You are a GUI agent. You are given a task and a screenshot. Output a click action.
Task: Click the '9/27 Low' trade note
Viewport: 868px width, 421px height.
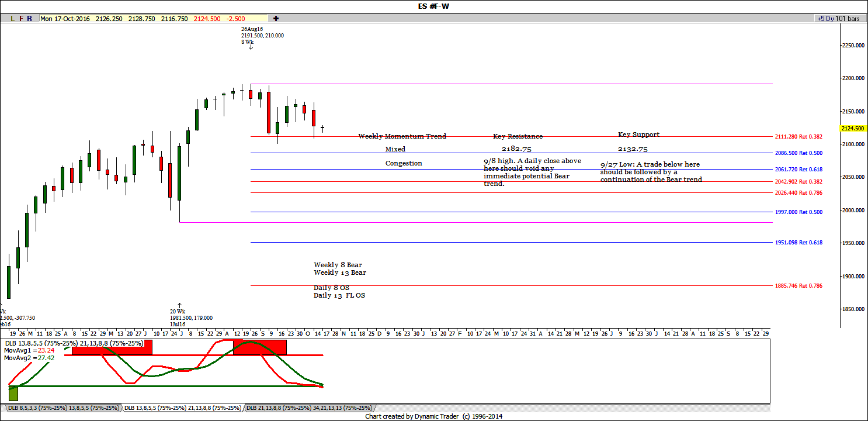651,172
